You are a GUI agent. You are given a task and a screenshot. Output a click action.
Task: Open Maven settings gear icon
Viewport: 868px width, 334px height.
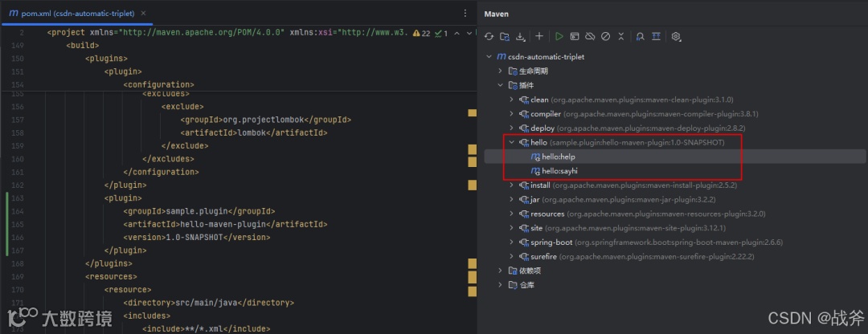coord(675,36)
